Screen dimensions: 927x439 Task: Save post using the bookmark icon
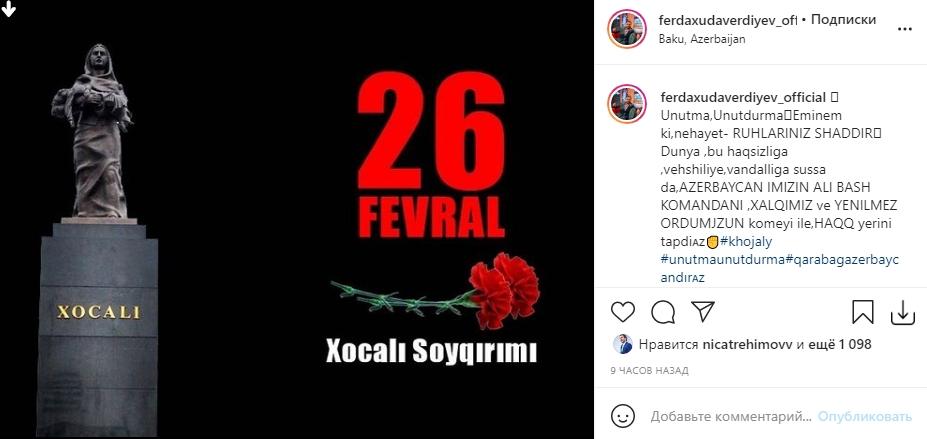click(x=863, y=312)
